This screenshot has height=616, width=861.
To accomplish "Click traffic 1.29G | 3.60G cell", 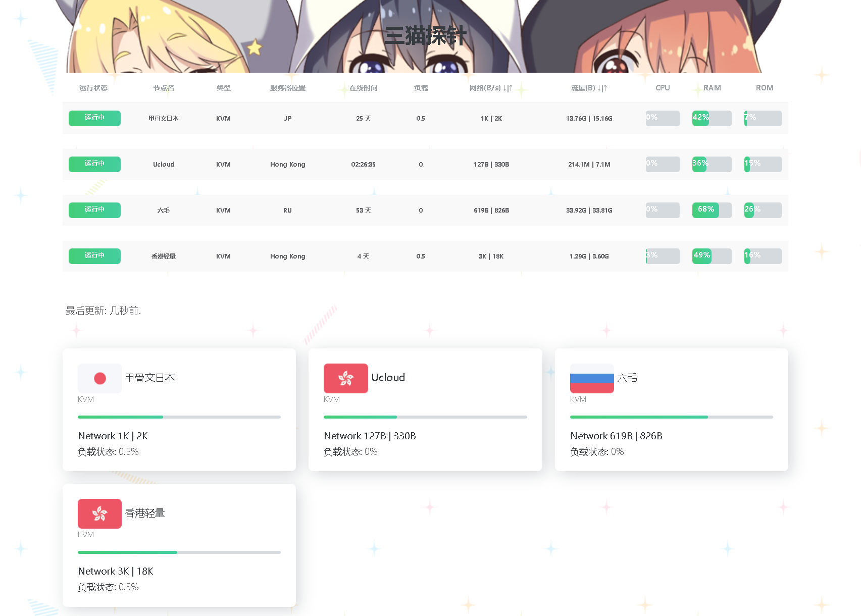I will (x=589, y=256).
